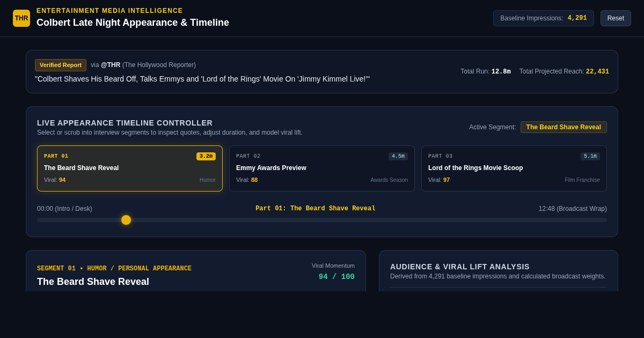Screen dimensions: 644x338
Task: Click the 3.2m duration badge
Action: 206,156
